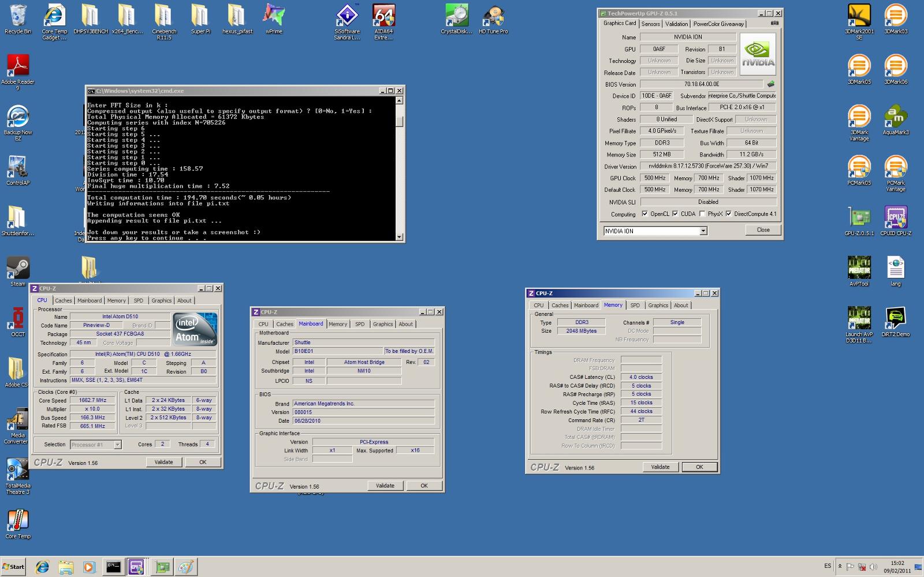The width and height of the screenshot is (924, 577).
Task: Select SPD tab in CPU-Z Mainboard window
Action: click(x=360, y=324)
